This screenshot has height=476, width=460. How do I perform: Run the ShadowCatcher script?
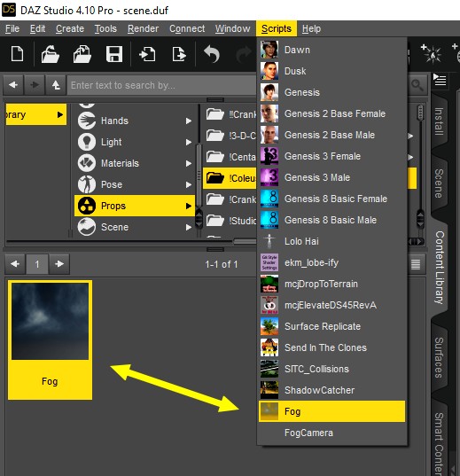[331, 390]
